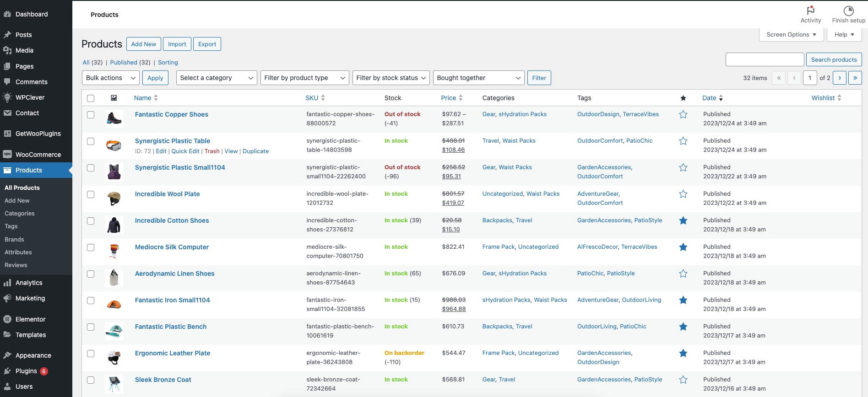The width and height of the screenshot is (868, 397).
Task: Open the Mediocre Silk Computer product link
Action: pos(172,247)
